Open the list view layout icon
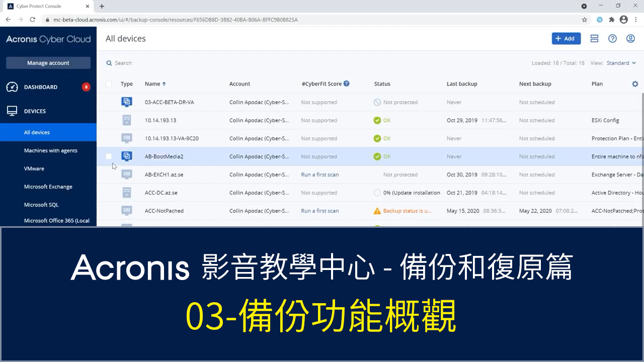This screenshot has height=362, width=644. point(594,39)
